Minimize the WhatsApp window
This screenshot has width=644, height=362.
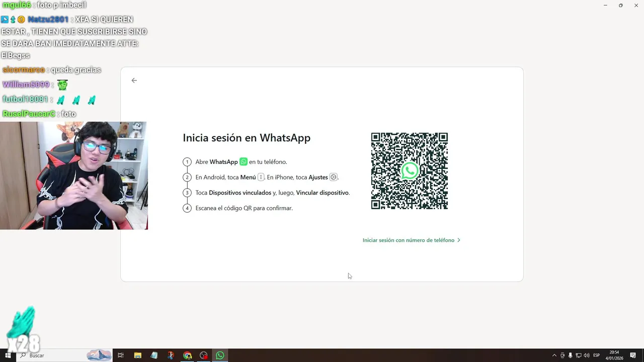coord(605,5)
